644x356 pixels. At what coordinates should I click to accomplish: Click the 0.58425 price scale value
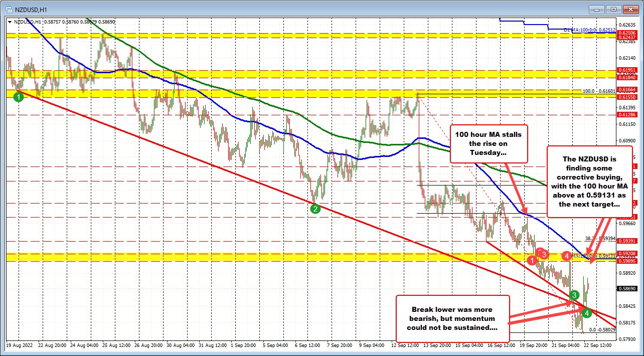pos(627,306)
